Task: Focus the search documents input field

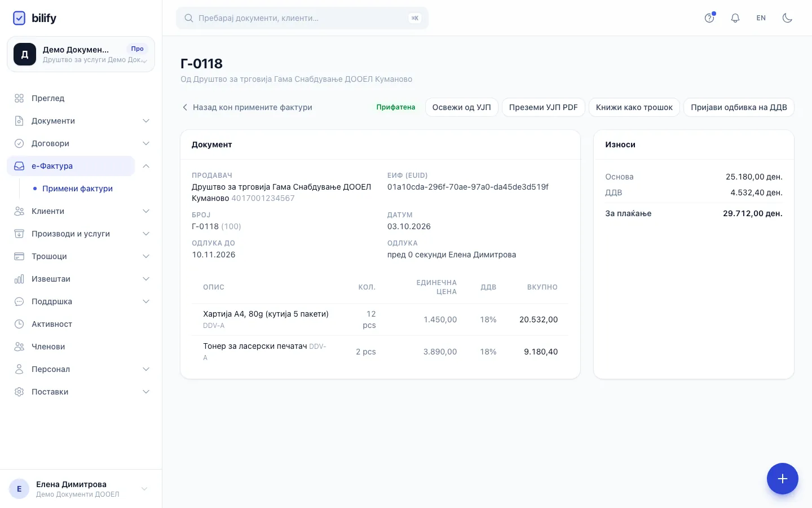Action: coord(302,18)
